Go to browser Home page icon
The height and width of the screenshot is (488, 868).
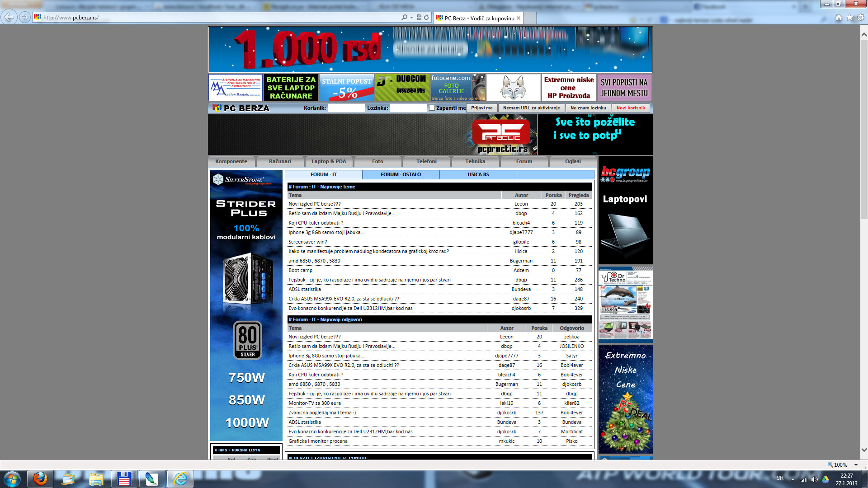pyautogui.click(x=839, y=18)
